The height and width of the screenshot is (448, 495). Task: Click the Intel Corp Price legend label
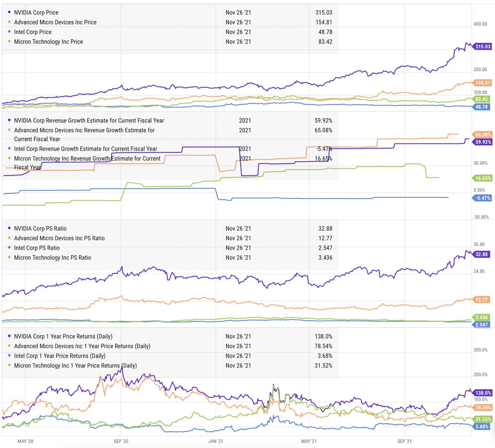33,32
